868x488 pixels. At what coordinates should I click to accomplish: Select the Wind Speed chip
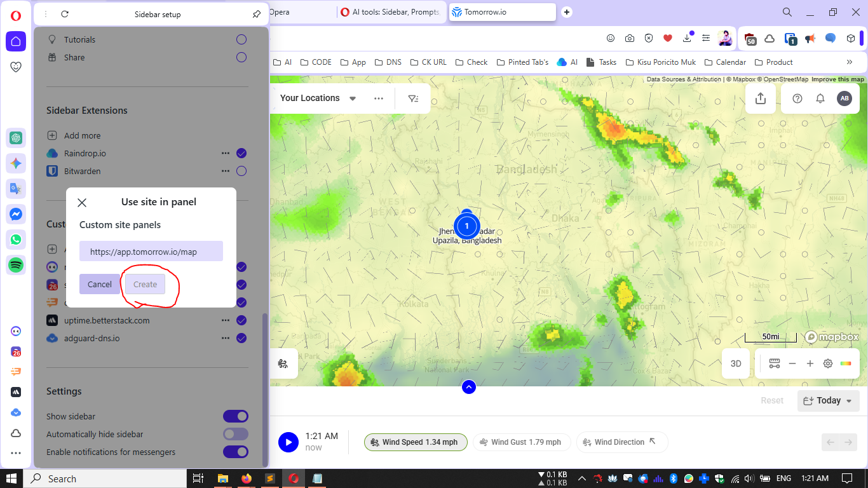coord(416,442)
